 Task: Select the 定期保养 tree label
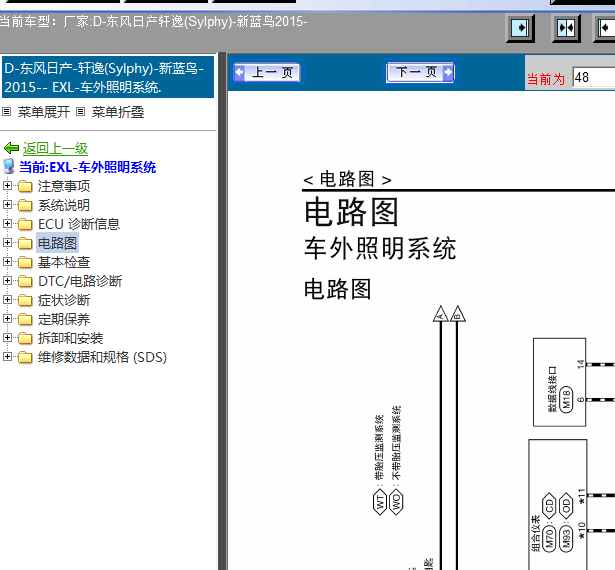point(64,319)
